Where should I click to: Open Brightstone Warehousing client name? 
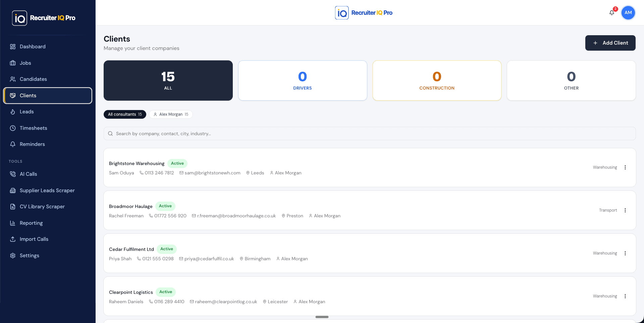[137, 164]
